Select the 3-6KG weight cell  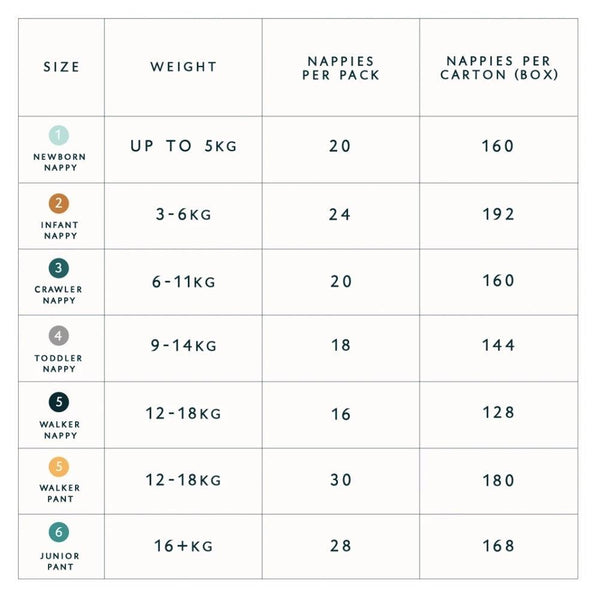tap(184, 214)
